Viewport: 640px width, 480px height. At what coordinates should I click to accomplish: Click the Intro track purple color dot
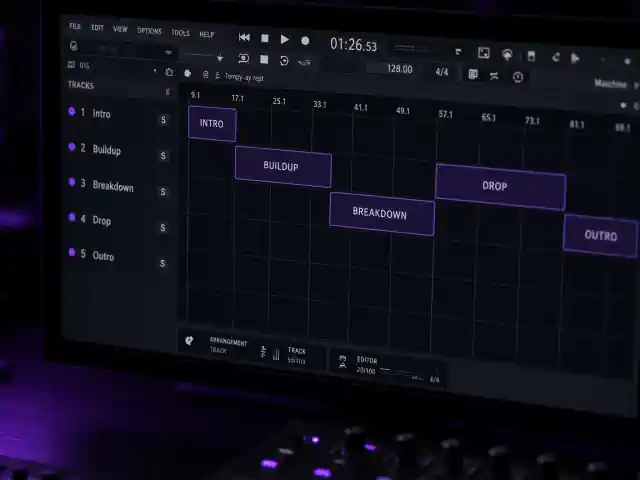click(x=72, y=111)
